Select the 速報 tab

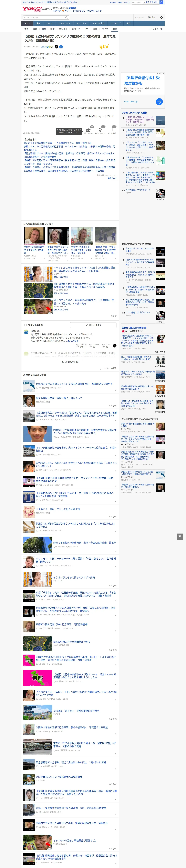tap(38, 24)
